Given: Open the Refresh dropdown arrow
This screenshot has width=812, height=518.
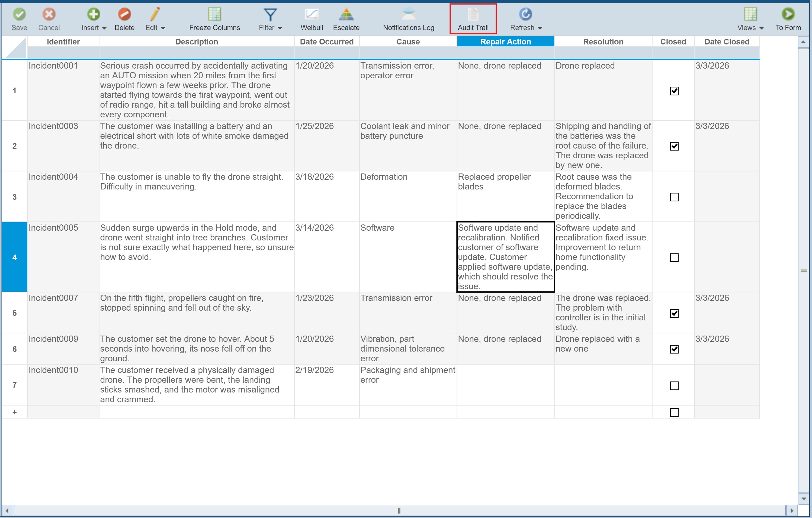Looking at the screenshot, I should [x=540, y=28].
